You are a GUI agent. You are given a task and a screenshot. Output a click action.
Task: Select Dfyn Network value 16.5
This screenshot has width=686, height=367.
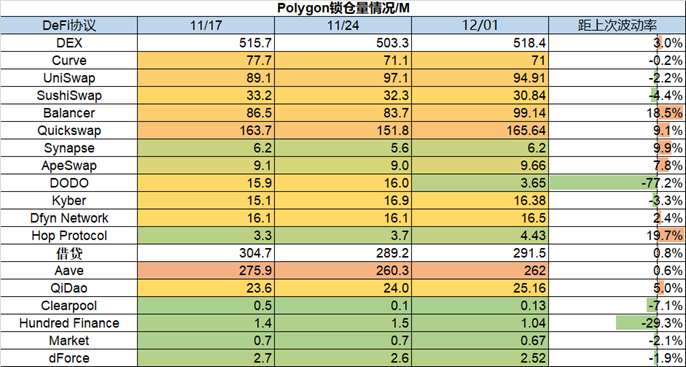coord(480,218)
